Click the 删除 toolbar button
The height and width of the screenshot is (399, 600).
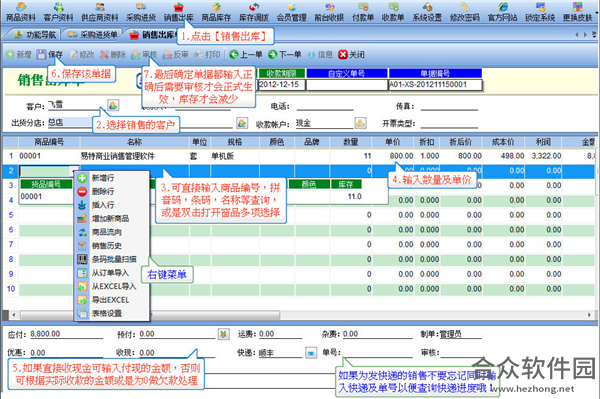[113, 54]
